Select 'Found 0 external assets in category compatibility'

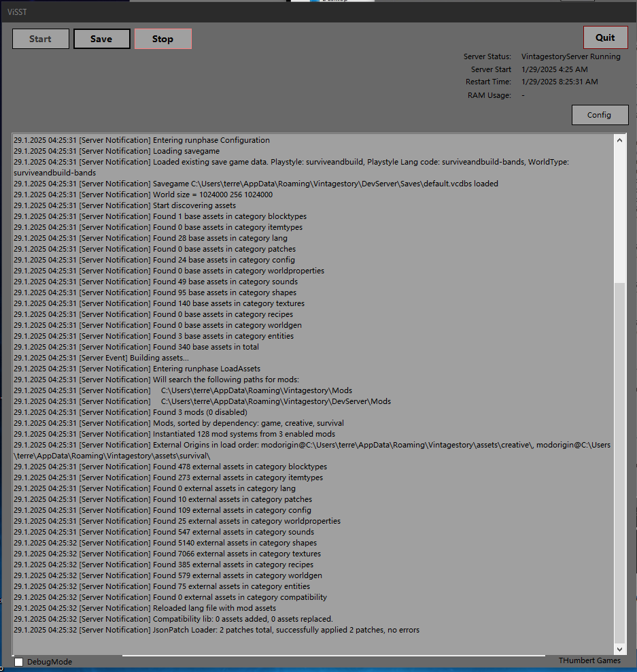tap(171, 597)
